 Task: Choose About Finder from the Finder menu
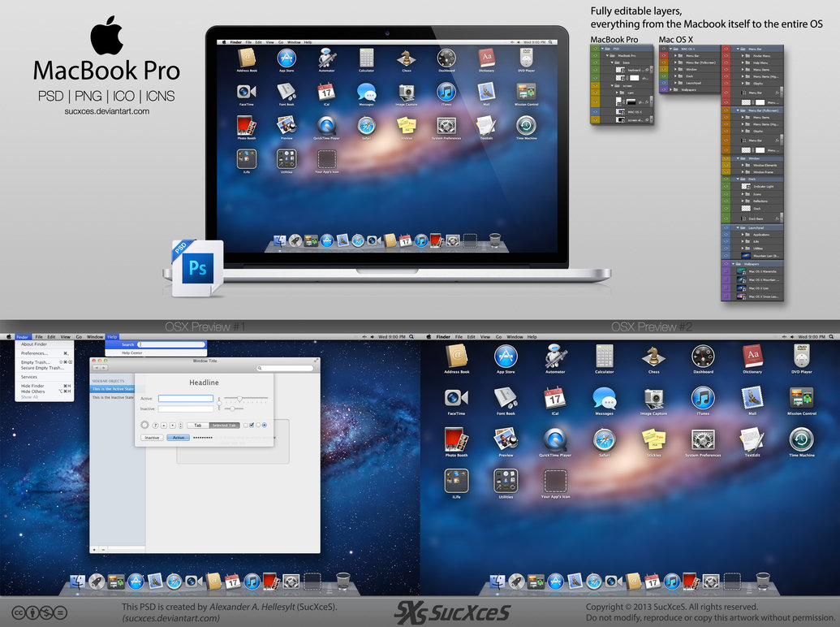pyautogui.click(x=34, y=344)
